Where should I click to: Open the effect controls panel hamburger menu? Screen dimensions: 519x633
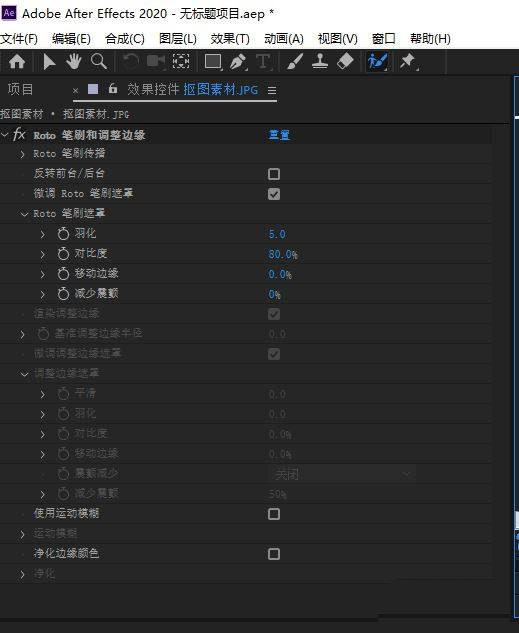click(x=272, y=90)
